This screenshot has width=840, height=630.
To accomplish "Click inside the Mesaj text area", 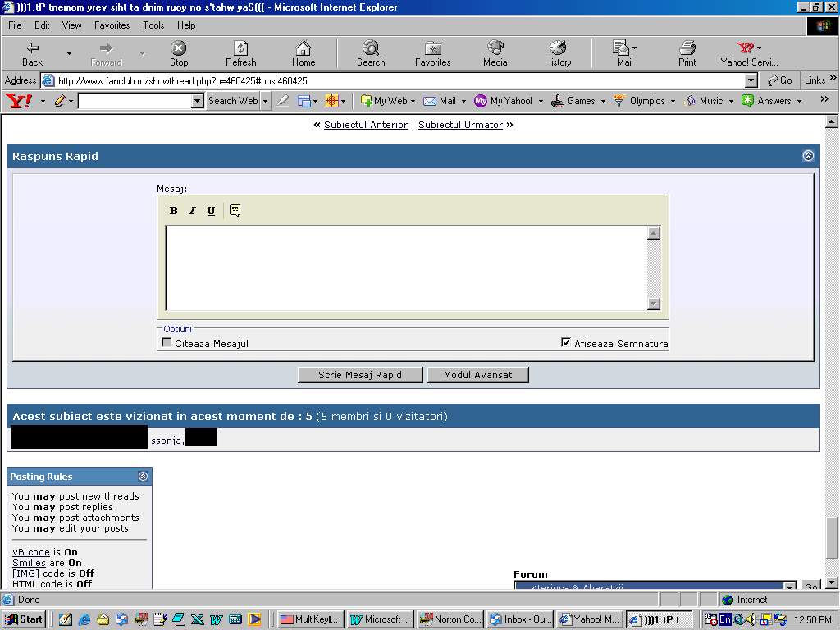I will 406,268.
